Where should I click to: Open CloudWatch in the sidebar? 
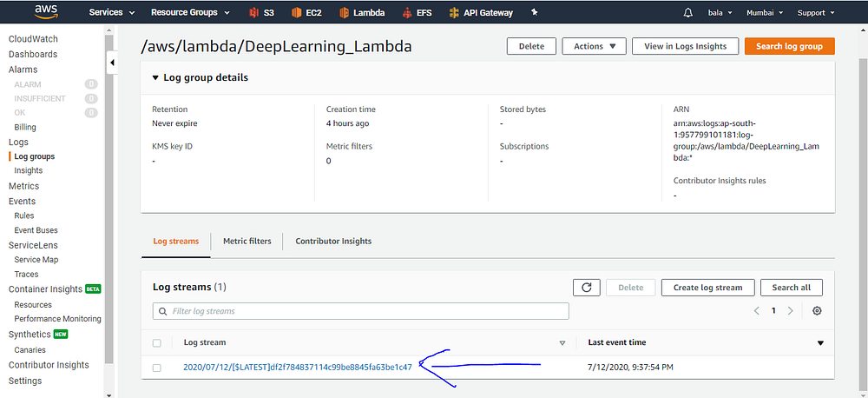33,39
